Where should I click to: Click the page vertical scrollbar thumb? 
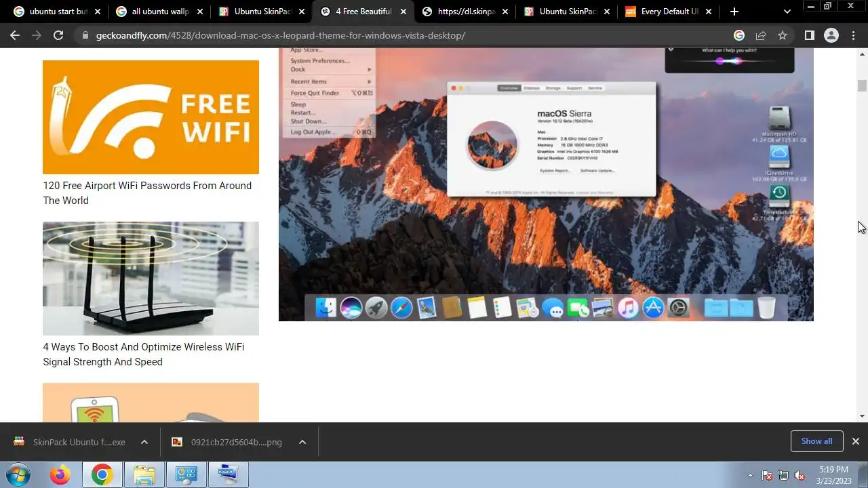[862, 85]
